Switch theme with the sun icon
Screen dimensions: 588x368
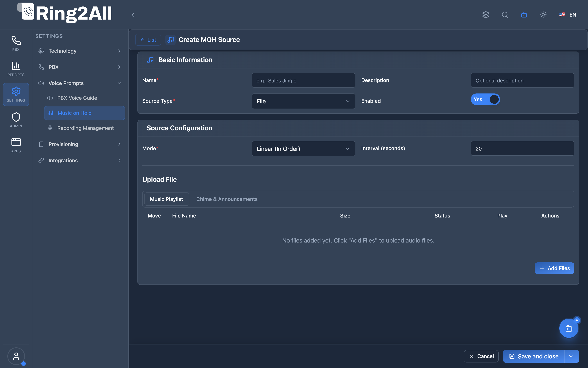543,15
